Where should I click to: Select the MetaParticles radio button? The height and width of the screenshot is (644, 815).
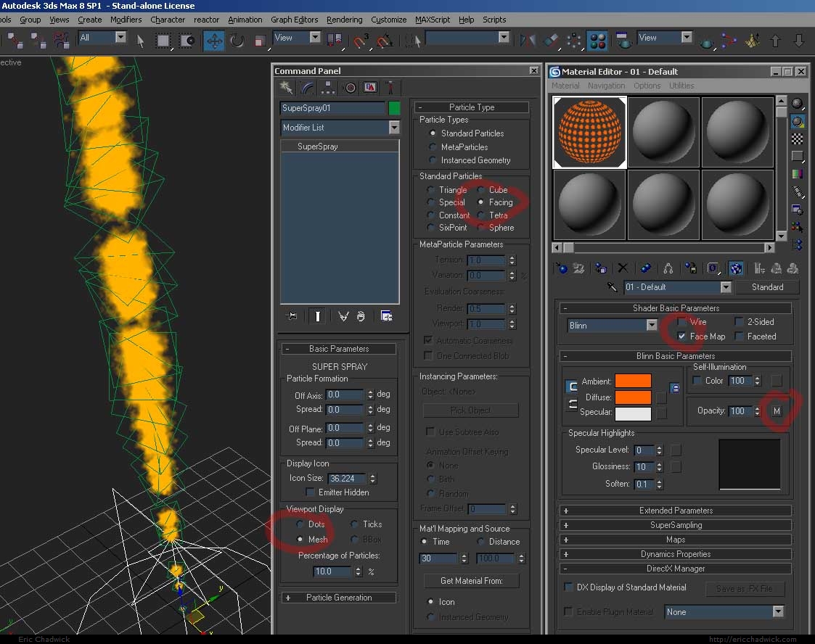click(433, 147)
